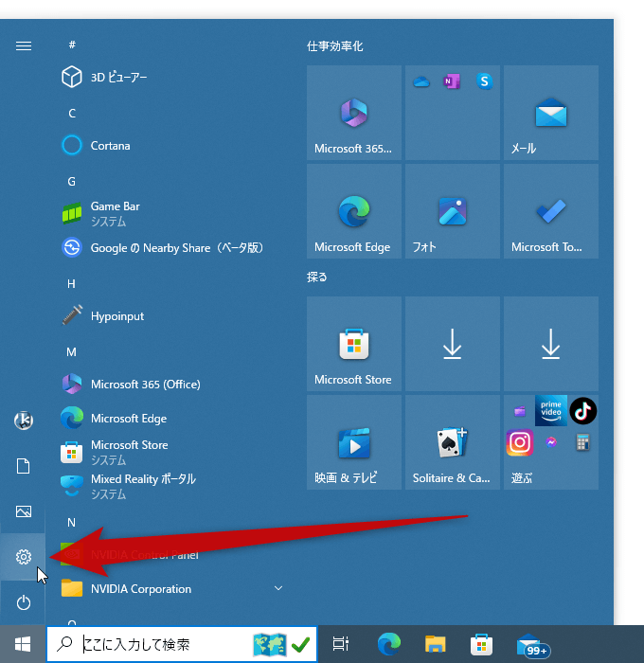Click the G letter group header
Viewport: 644px width, 663px height.
point(71,182)
